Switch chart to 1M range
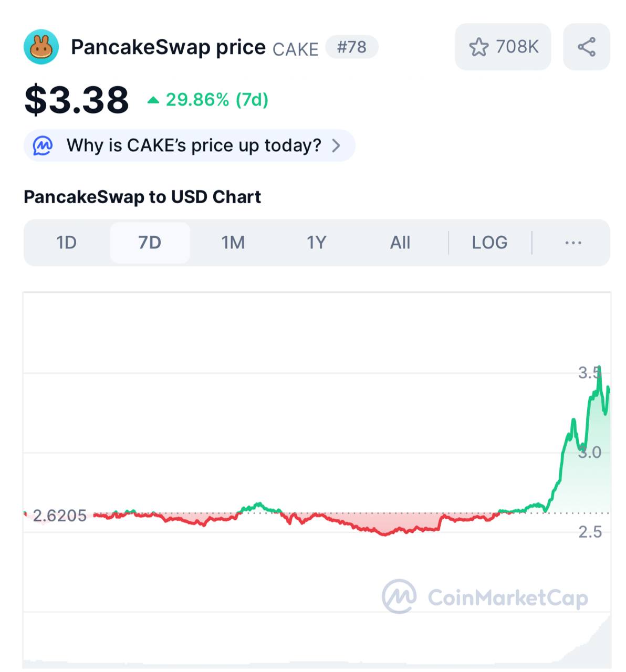The height and width of the screenshot is (672, 626). click(233, 243)
